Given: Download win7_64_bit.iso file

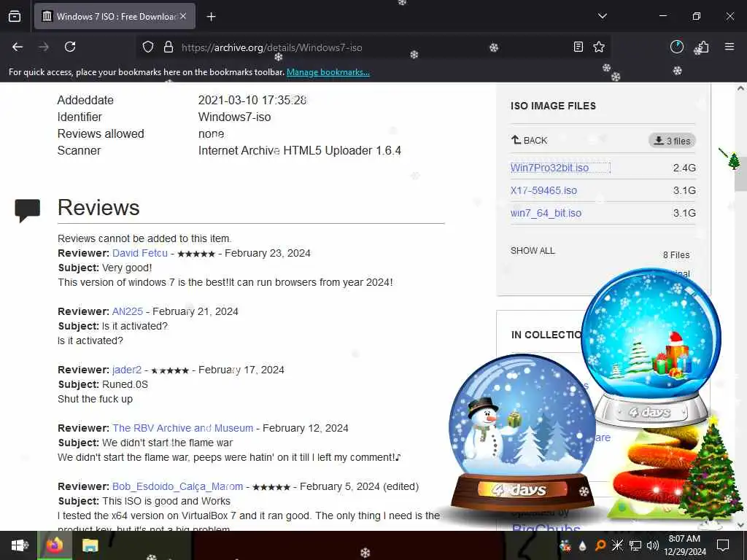Looking at the screenshot, I should pyautogui.click(x=546, y=213).
